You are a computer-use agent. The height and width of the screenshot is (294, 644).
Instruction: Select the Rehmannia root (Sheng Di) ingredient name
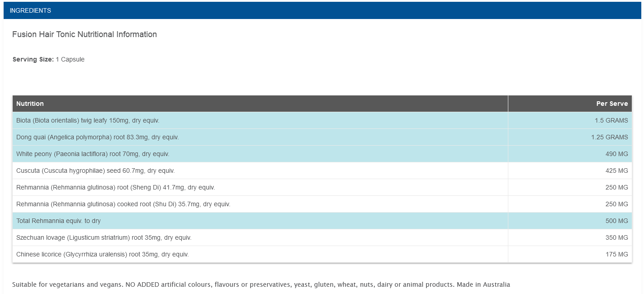point(116,187)
